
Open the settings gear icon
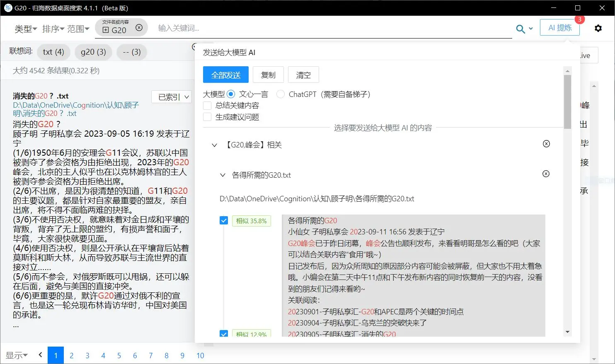[598, 28]
